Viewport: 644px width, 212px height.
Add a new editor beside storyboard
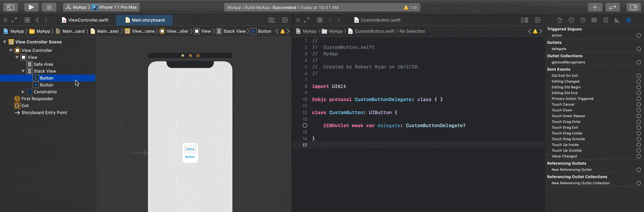pyautogui.click(x=285, y=20)
